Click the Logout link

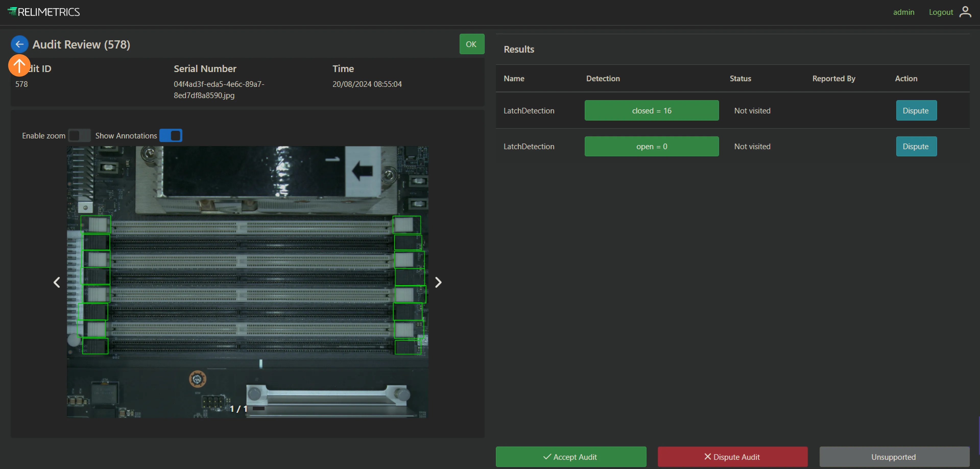coord(941,12)
